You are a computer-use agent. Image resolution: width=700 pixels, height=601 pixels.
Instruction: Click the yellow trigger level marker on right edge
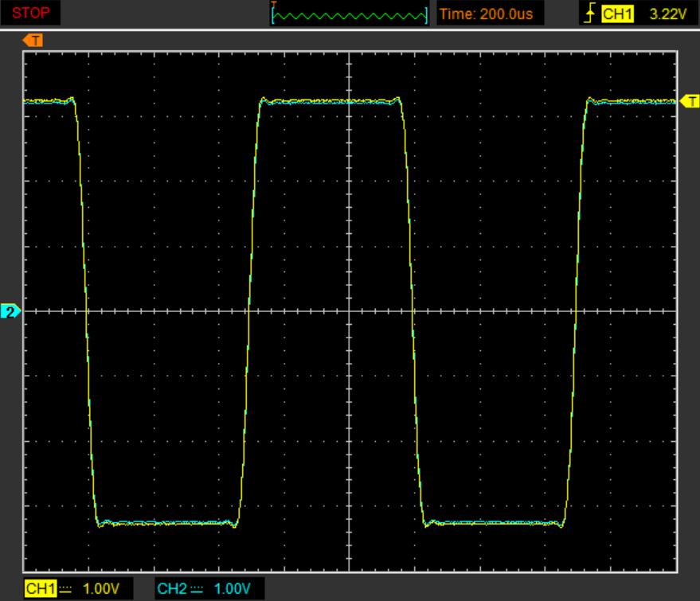690,101
